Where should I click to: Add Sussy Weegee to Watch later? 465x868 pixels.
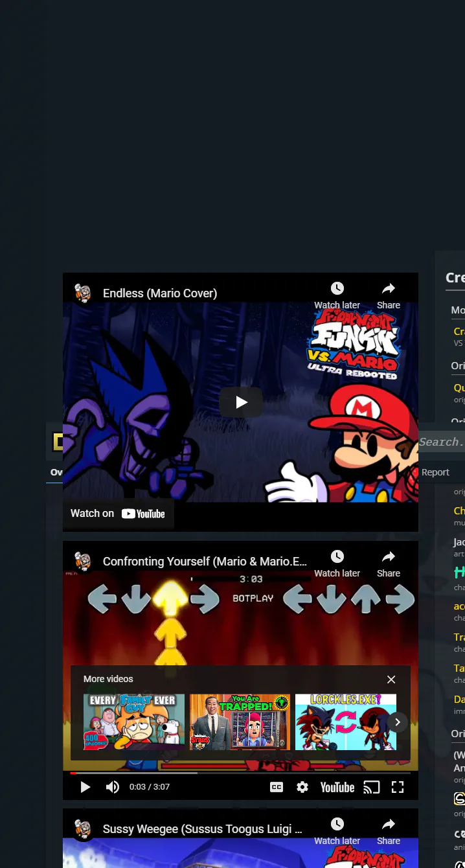(x=337, y=831)
